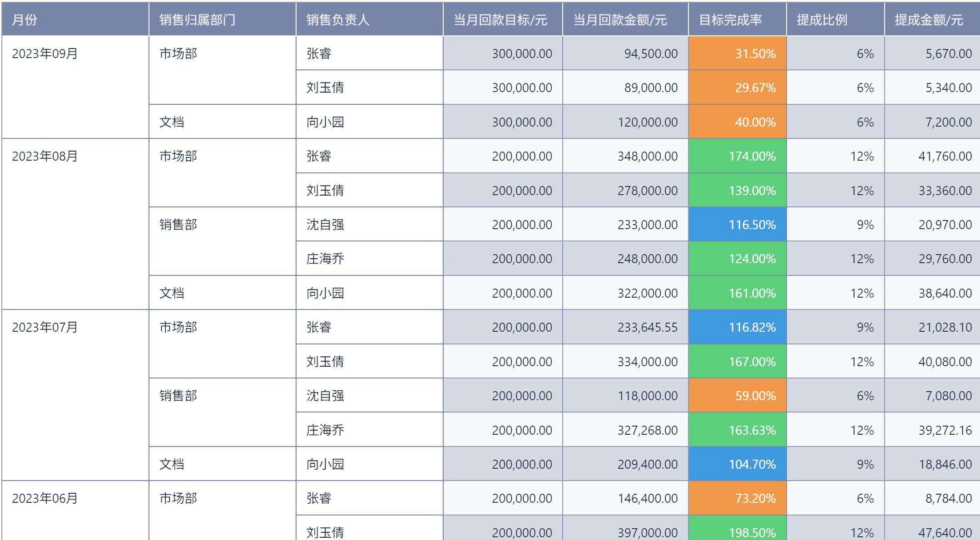The width and height of the screenshot is (980, 540).
Task: Click the 233,645.55 payment amount cell
Action: click(x=625, y=327)
